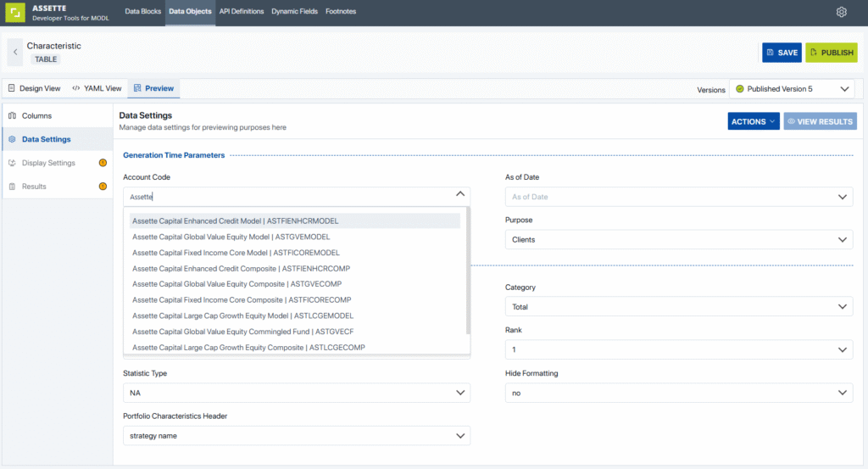Open the Data Blocks menu
Image resolution: width=868 pixels, height=469 pixels.
143,12
